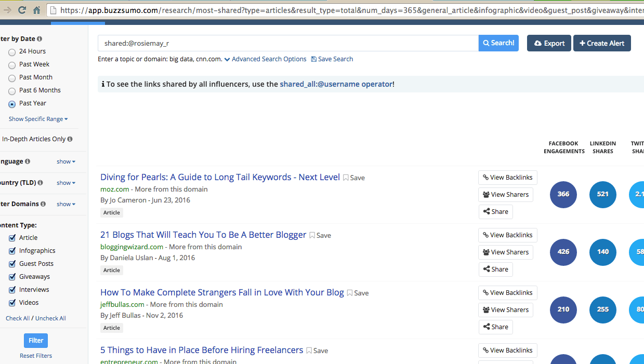Screen dimensions: 644x364
Task: Click the 366 Facebook engagements circle
Action: pos(563,195)
